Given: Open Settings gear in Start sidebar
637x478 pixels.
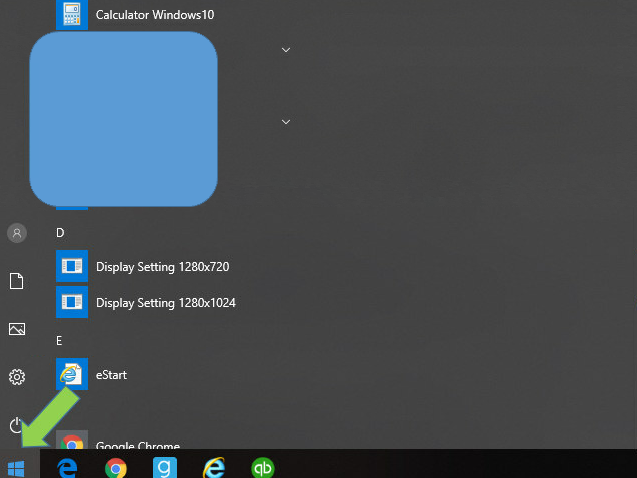Looking at the screenshot, I should [x=17, y=377].
